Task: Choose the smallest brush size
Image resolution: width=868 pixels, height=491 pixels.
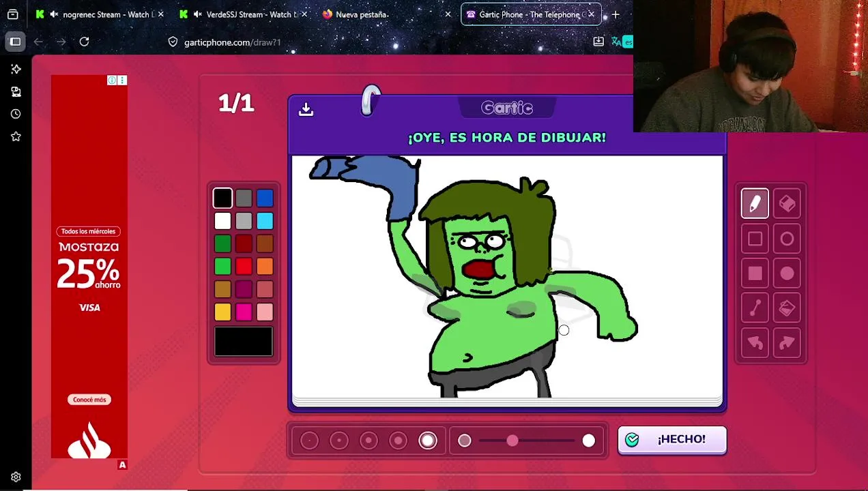Action: tap(309, 441)
